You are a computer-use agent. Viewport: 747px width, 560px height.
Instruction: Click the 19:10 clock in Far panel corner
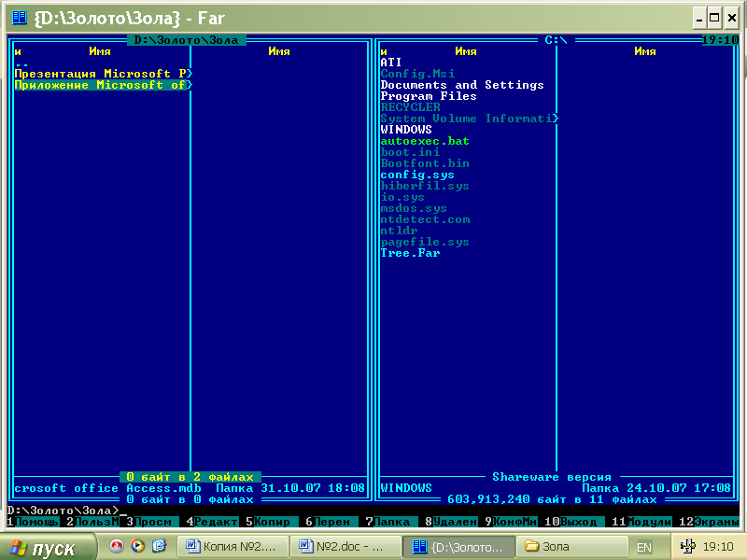click(x=720, y=40)
